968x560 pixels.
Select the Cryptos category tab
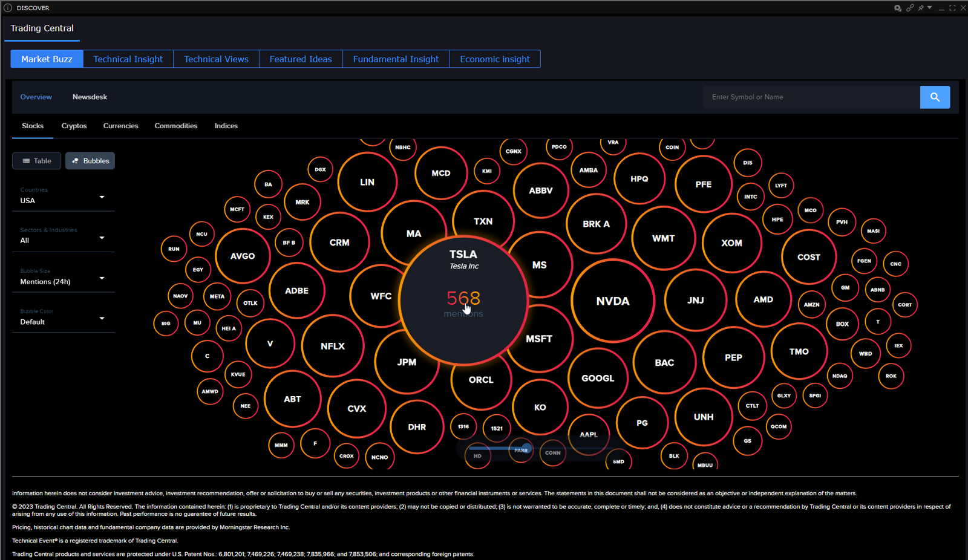74,126
